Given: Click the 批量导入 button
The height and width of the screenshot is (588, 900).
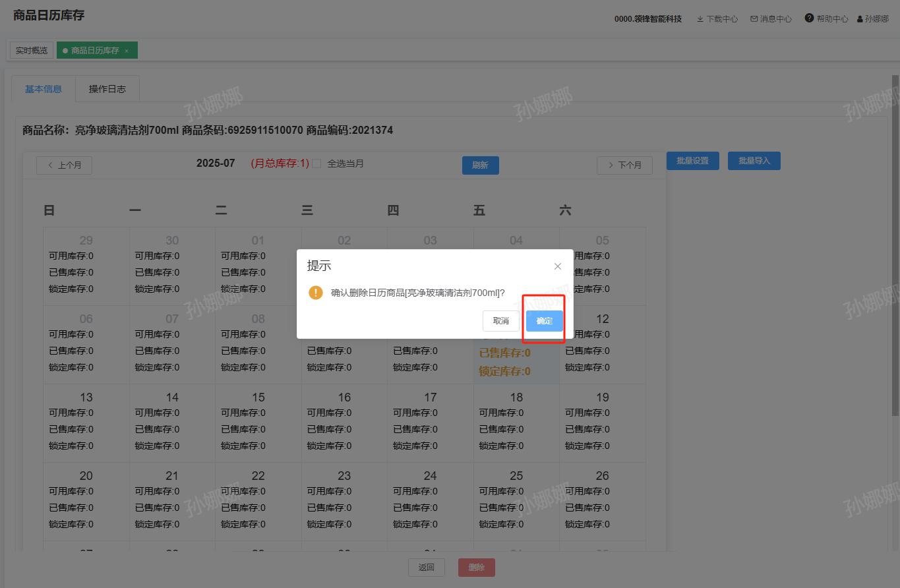Looking at the screenshot, I should [x=754, y=161].
